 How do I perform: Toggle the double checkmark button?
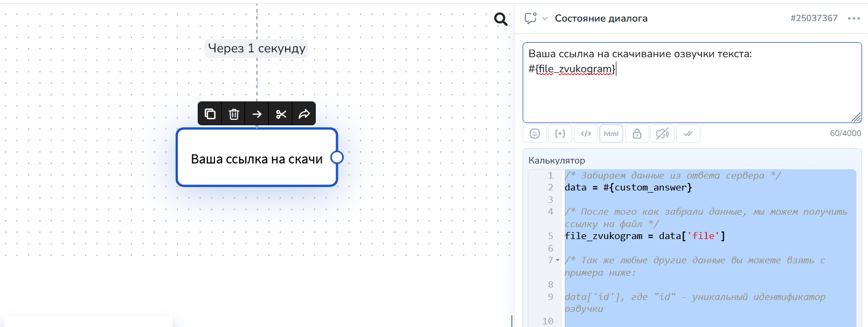tap(688, 134)
